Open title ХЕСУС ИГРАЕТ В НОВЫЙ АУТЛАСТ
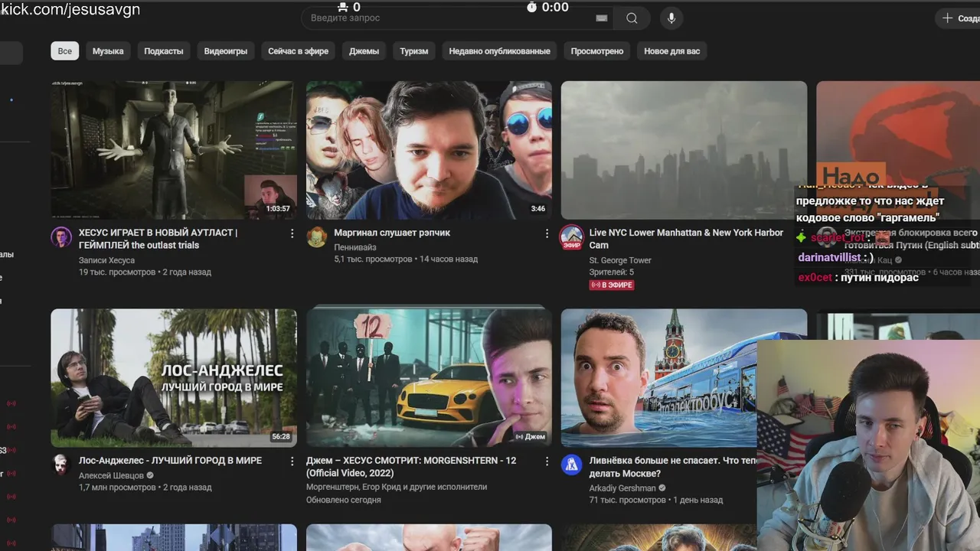 point(158,239)
